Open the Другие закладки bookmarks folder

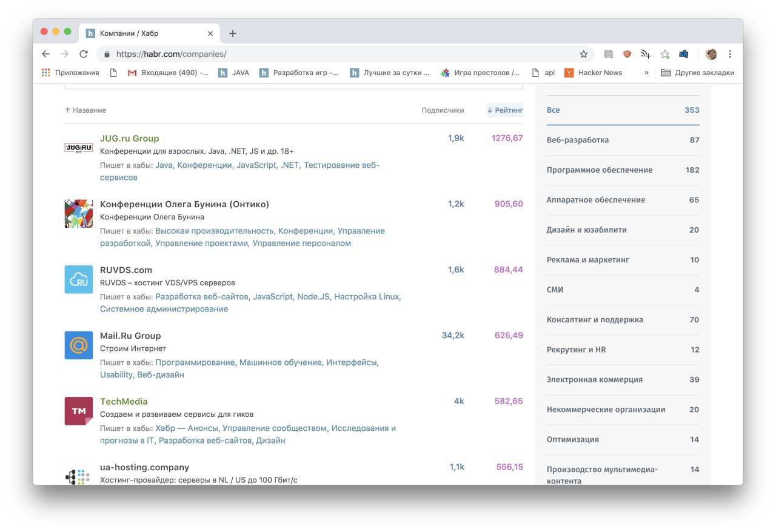697,73
